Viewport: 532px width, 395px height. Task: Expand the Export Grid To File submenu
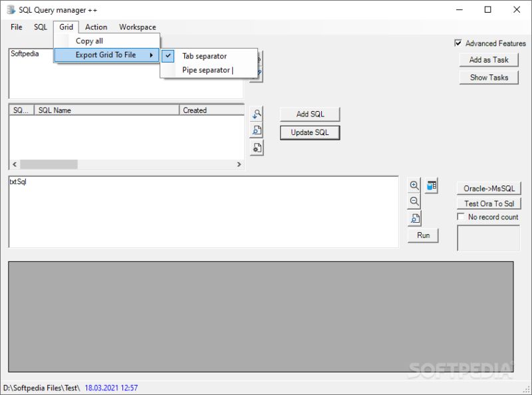(x=106, y=55)
